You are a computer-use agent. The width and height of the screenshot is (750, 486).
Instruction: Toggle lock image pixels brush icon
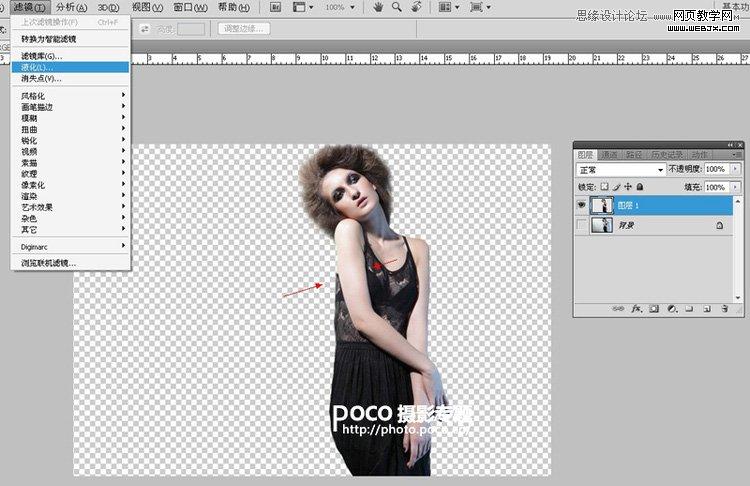[x=617, y=187]
